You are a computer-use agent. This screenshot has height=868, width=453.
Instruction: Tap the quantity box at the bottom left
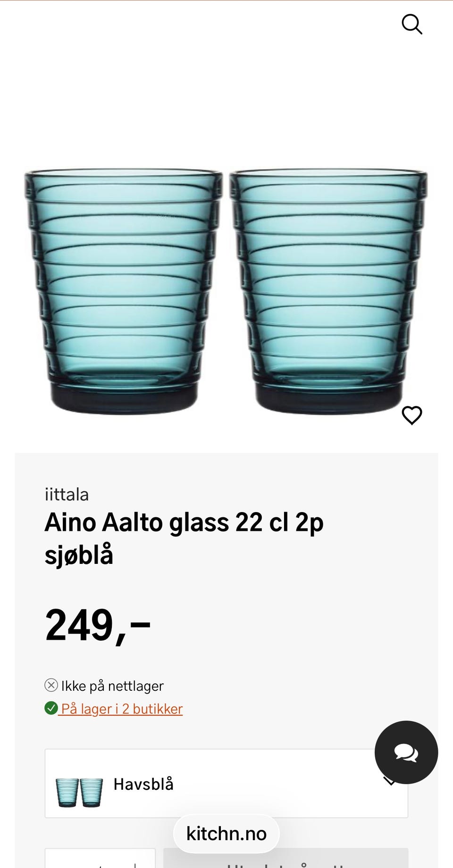coord(100,860)
